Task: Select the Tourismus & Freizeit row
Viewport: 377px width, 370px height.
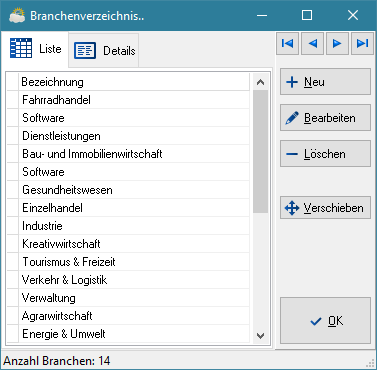Action: click(134, 262)
